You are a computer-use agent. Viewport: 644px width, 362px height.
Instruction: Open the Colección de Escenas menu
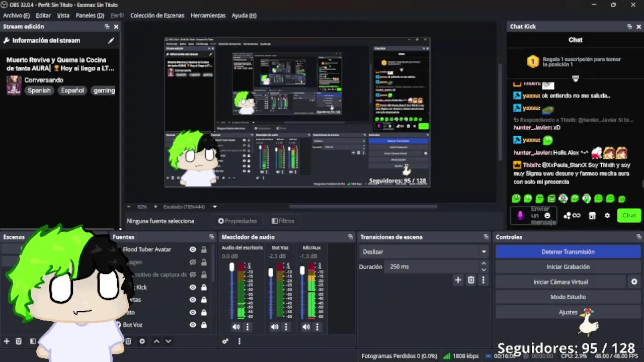pos(157,15)
